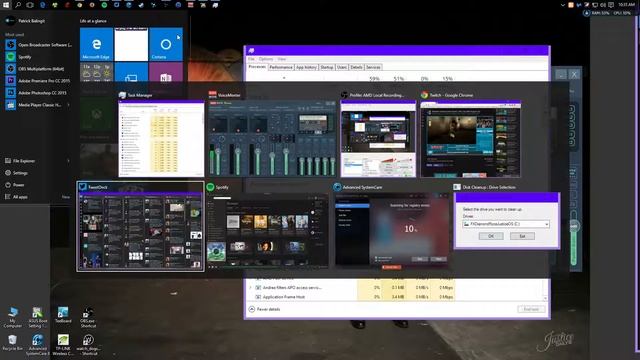Open the View menu in Task Manager
This screenshot has height=360, width=640.
pyautogui.click(x=282, y=59)
